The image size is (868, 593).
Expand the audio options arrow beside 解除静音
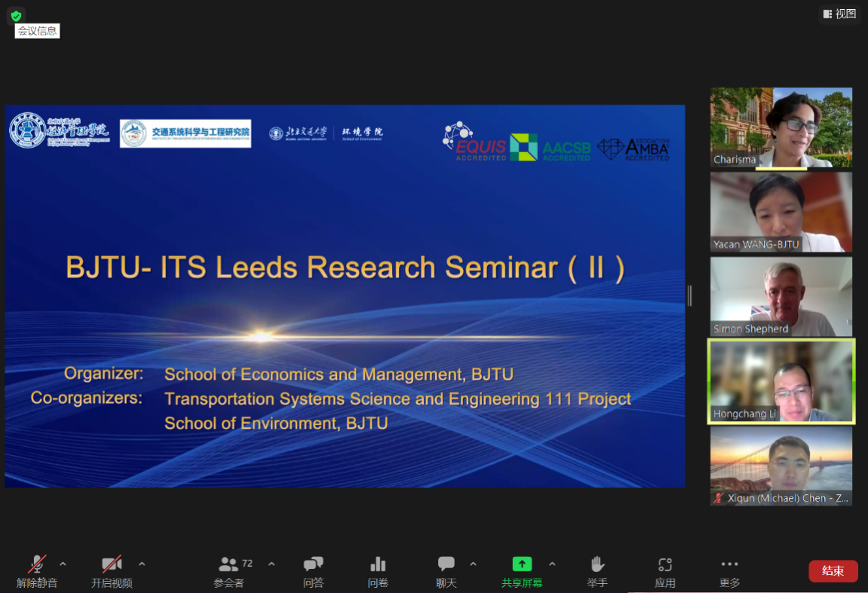tap(63, 564)
